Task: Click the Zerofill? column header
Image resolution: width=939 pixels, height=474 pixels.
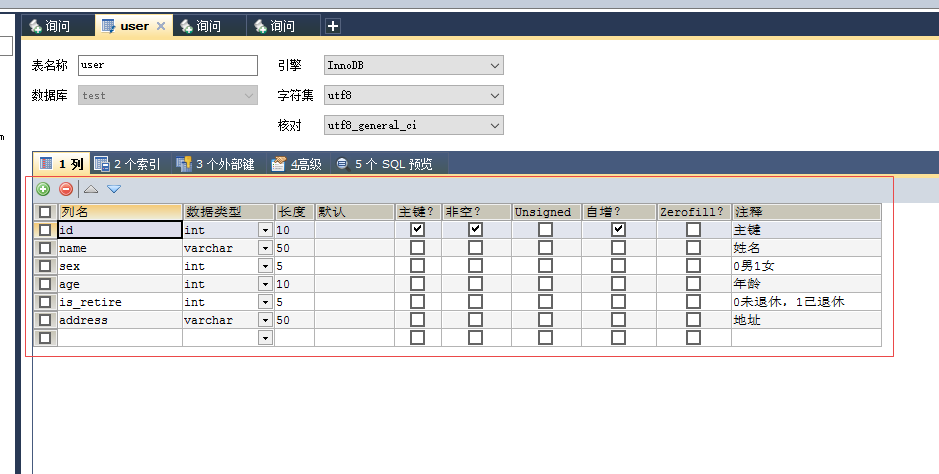Action: click(x=693, y=212)
